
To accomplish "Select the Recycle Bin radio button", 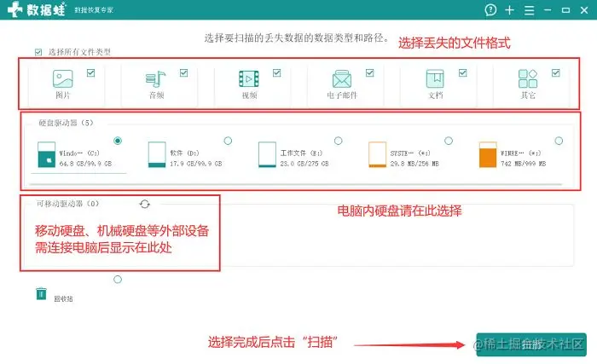I will coord(118,280).
